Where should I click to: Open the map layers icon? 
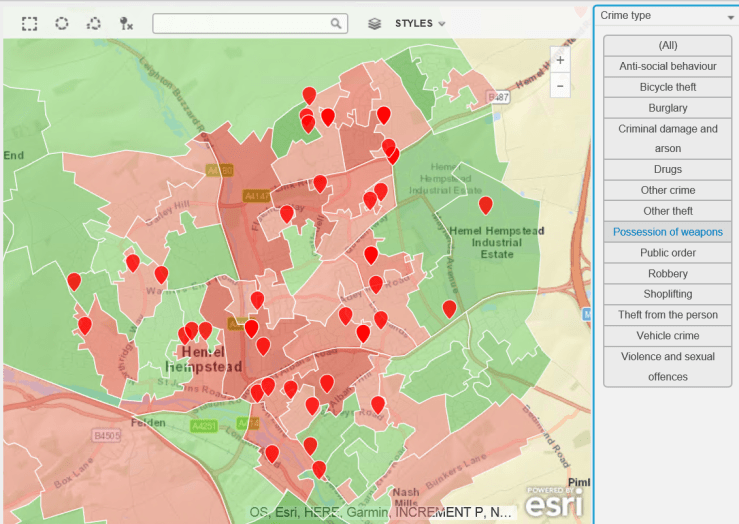[x=374, y=23]
